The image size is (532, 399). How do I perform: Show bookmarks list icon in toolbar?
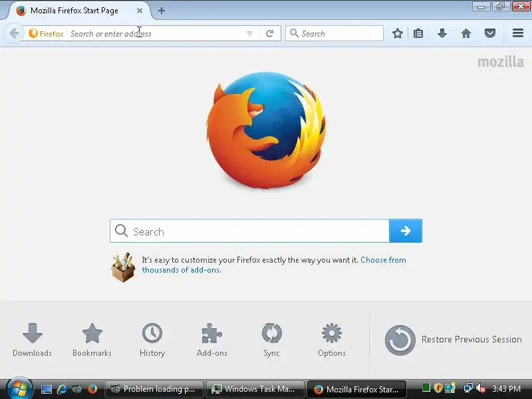pos(418,33)
